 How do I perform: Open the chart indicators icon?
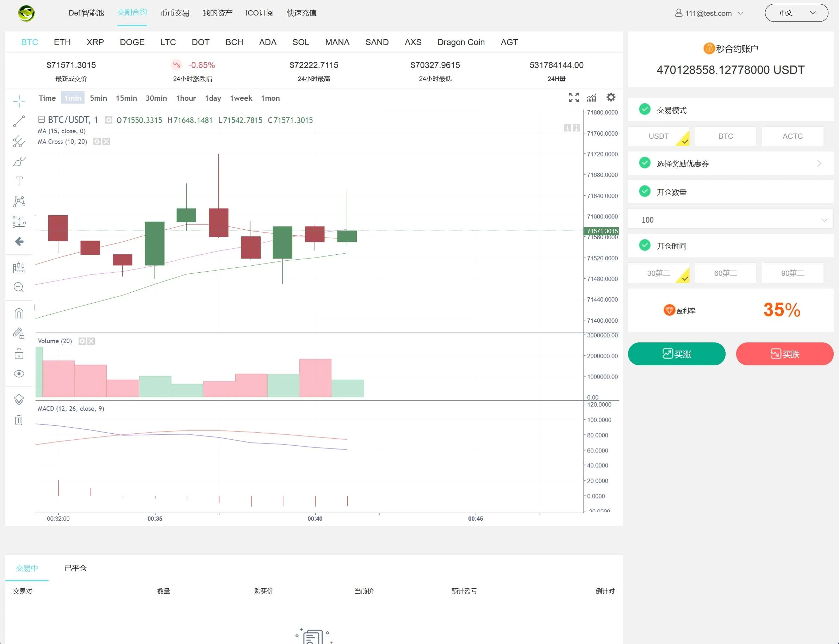[592, 98]
